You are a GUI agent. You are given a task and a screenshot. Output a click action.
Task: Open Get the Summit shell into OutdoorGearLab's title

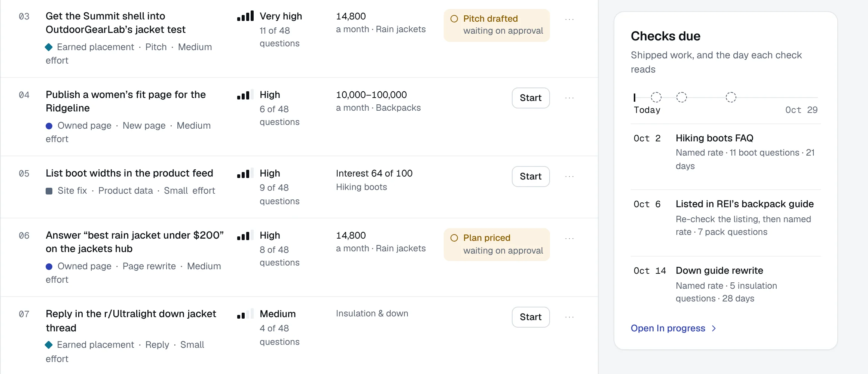pyautogui.click(x=116, y=23)
